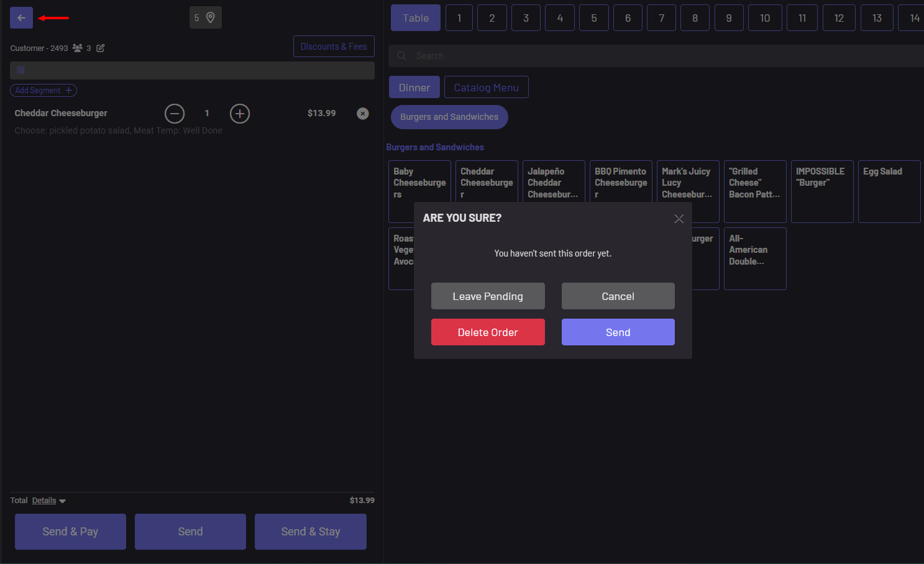
Task: Click the guest count people icon
Action: [x=78, y=48]
